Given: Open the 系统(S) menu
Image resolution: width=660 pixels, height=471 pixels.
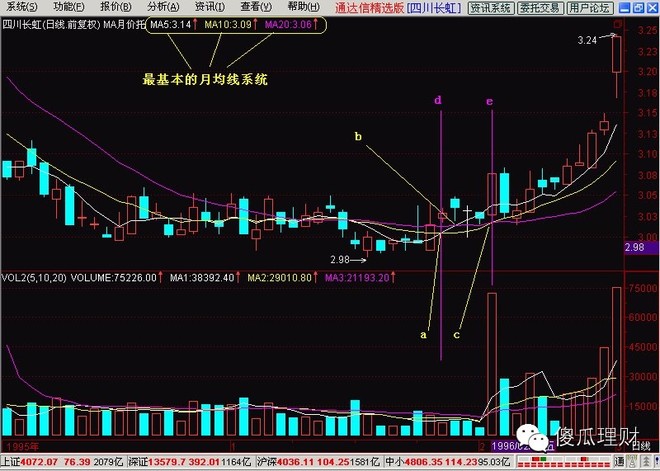Looking at the screenshot, I should [22, 7].
